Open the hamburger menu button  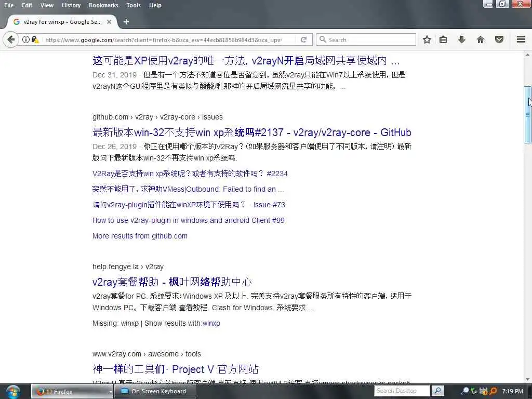[x=521, y=39]
